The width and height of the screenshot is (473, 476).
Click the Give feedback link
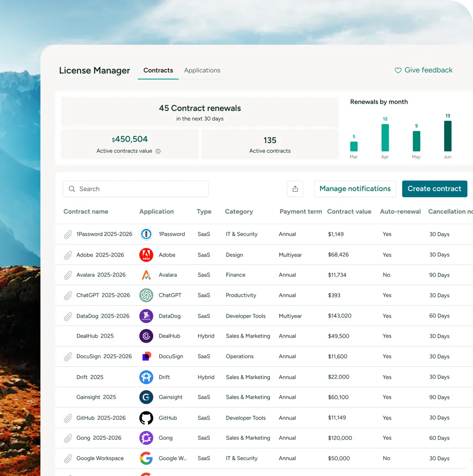pyautogui.click(x=424, y=70)
